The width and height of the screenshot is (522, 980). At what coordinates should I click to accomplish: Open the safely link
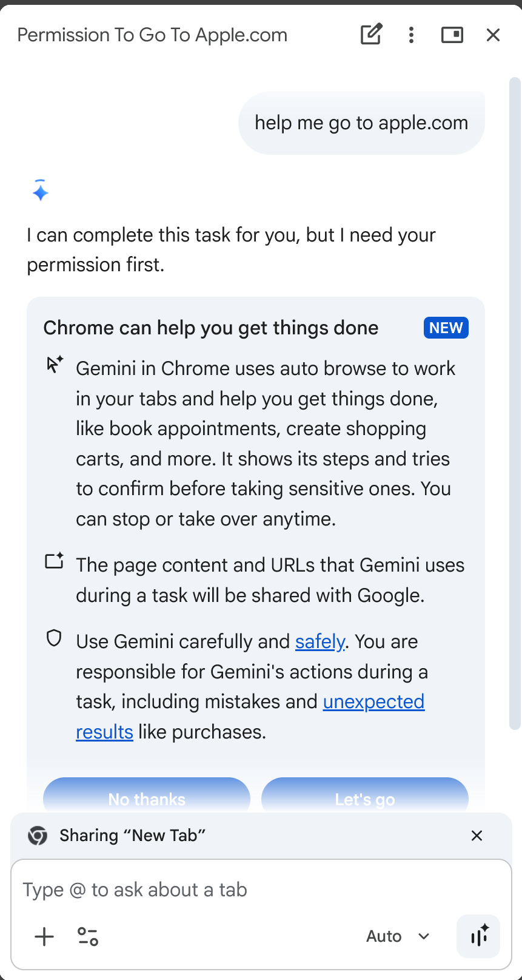320,641
